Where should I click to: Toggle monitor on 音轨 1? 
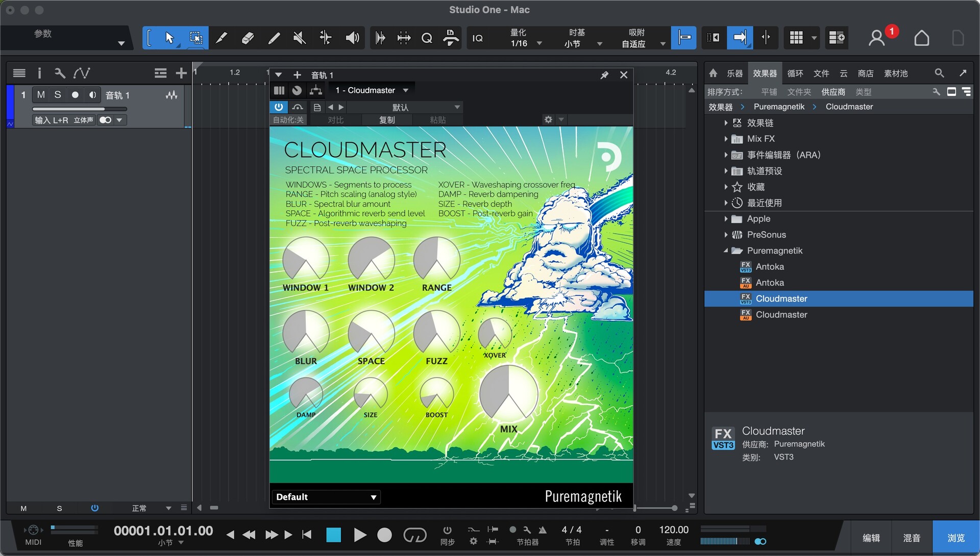92,95
